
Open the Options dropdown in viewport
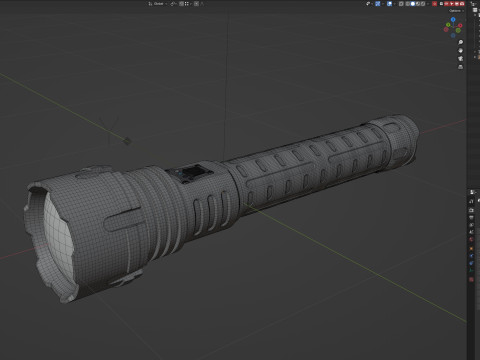(x=456, y=11)
